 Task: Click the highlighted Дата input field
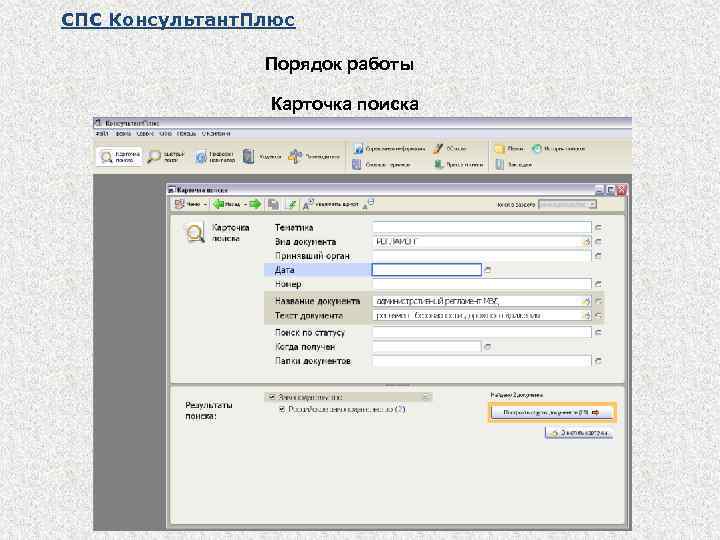[x=427, y=270]
